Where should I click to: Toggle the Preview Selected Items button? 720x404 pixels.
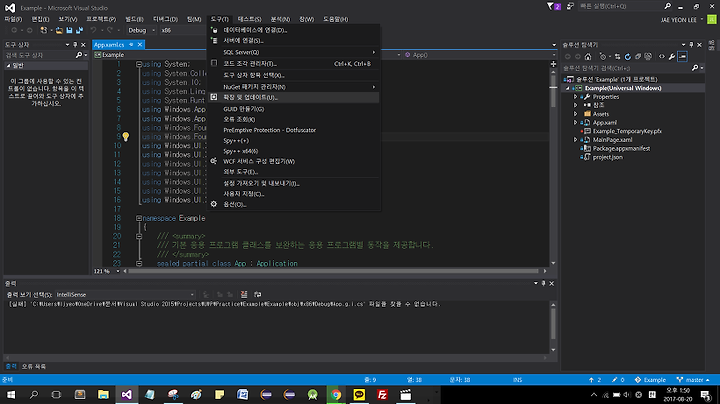click(x=682, y=56)
